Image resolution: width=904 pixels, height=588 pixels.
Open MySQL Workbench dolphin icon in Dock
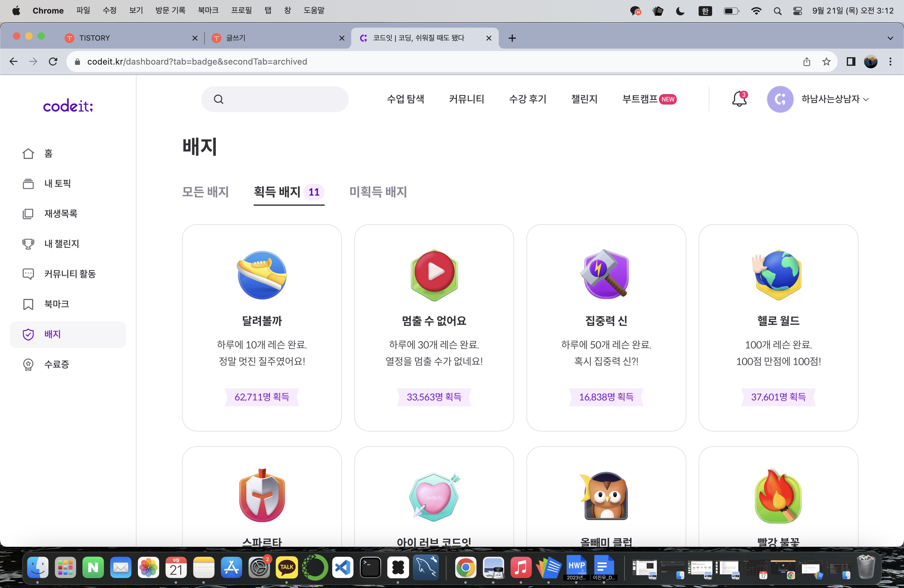426,568
